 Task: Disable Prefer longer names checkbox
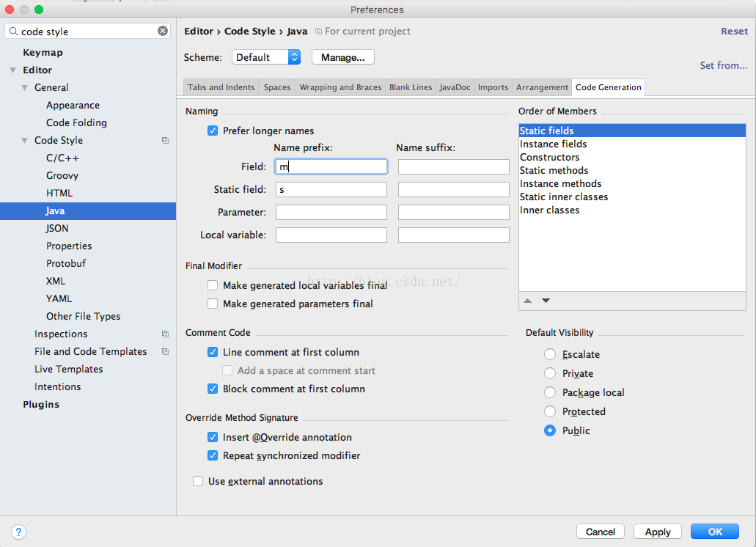click(x=213, y=131)
